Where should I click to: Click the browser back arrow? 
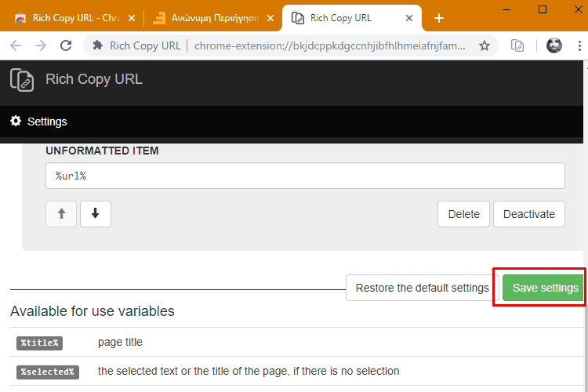(16, 45)
